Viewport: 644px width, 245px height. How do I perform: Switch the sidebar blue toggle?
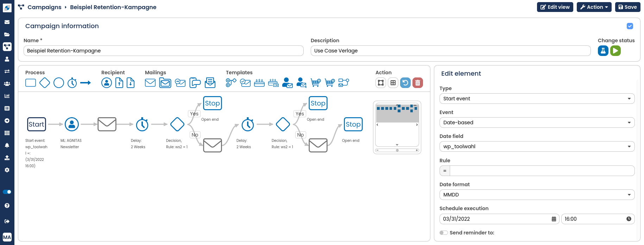[x=7, y=192]
